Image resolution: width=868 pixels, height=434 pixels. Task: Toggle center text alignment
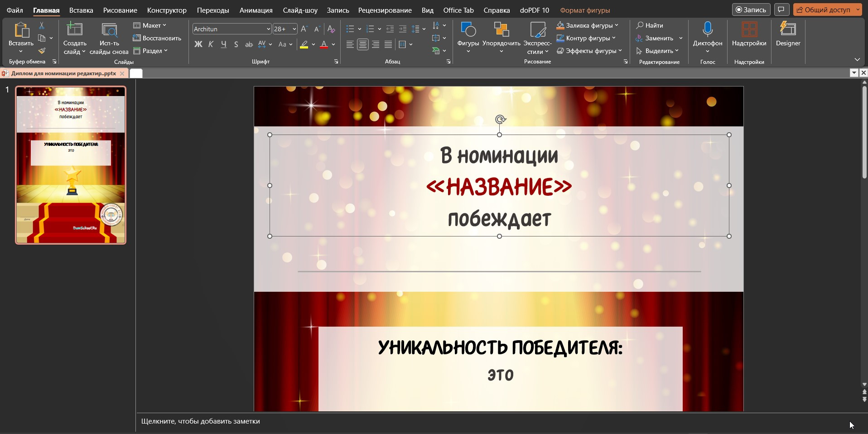[363, 44]
